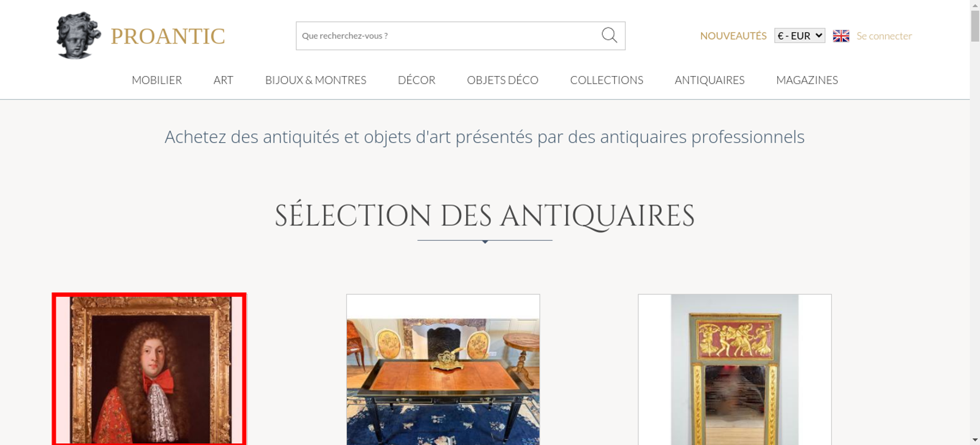Open the DÉCOR menu
980x445 pixels.
pos(416,80)
